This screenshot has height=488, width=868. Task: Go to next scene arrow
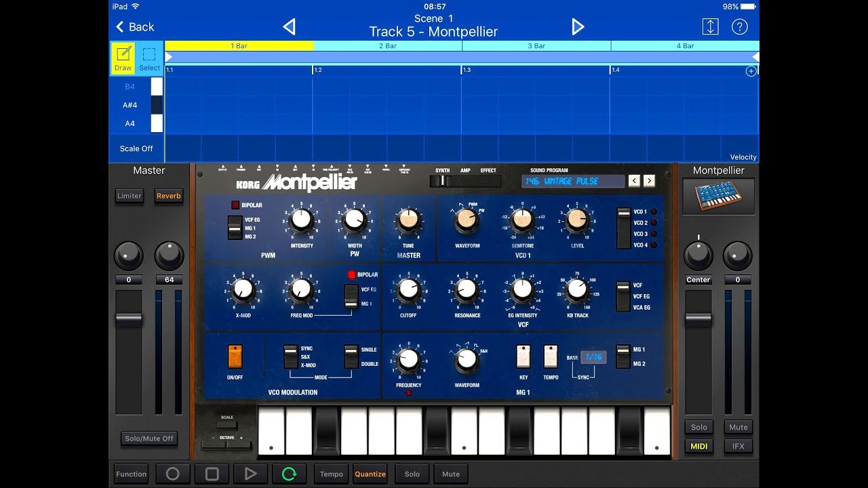tap(578, 26)
